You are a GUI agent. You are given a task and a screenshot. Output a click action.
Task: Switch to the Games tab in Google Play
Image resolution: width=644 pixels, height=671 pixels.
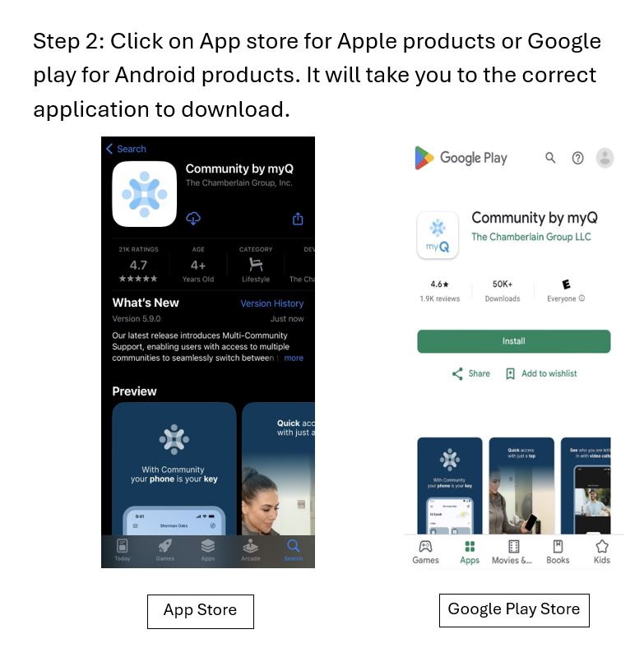(x=425, y=552)
